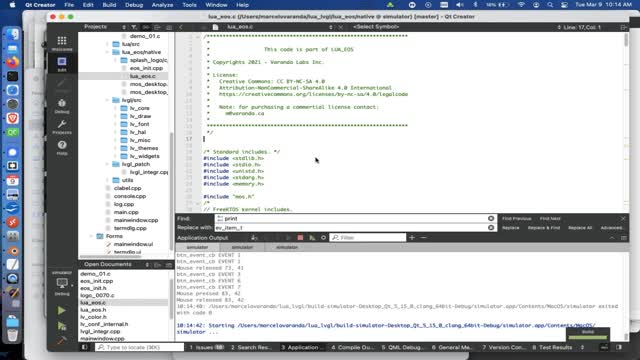Select the third simulator output tab
This screenshot has width=640, height=360.
pos(287,247)
